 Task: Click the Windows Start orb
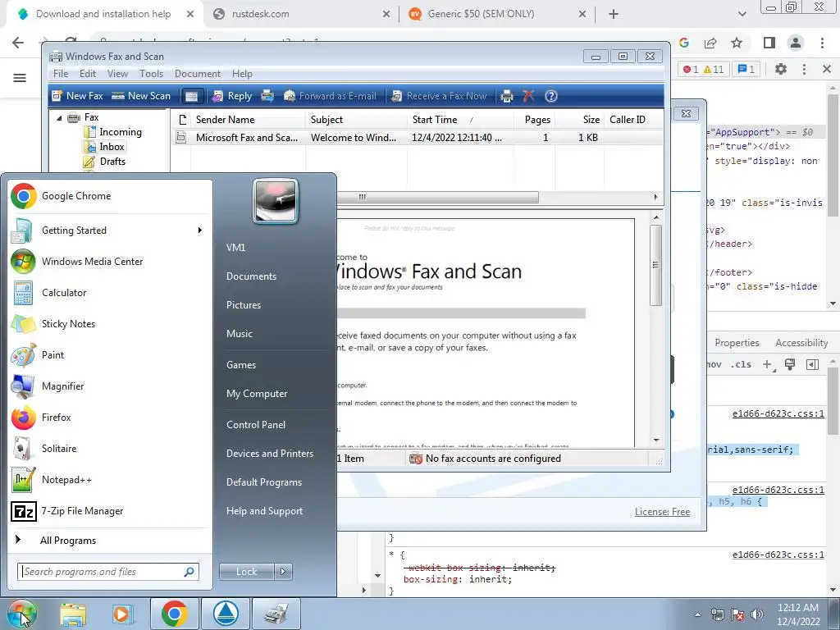(x=21, y=614)
